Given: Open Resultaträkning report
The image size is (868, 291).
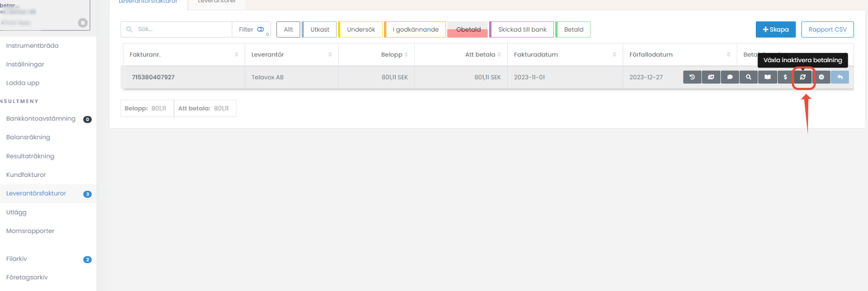Looking at the screenshot, I should click(x=30, y=156).
